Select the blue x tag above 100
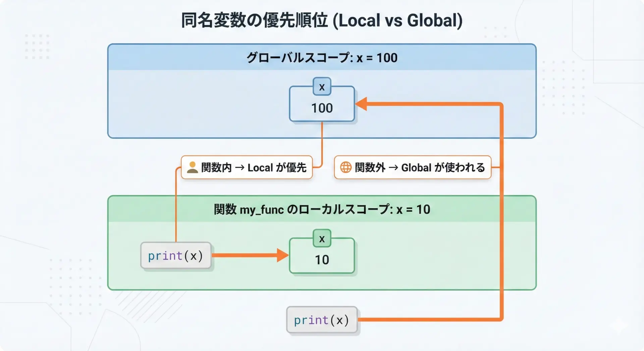This screenshot has width=644, height=351. pos(322,87)
